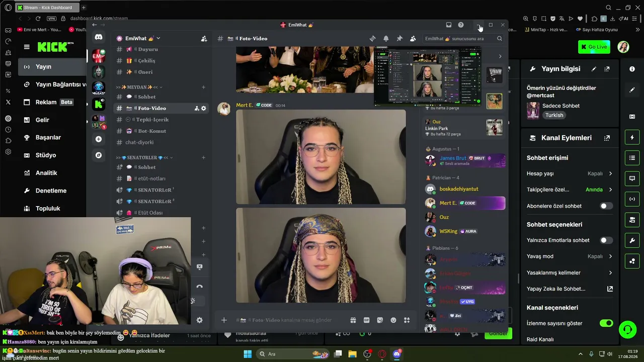Open Denetleme in Kick sidebar
644x362 pixels.
coord(52,191)
